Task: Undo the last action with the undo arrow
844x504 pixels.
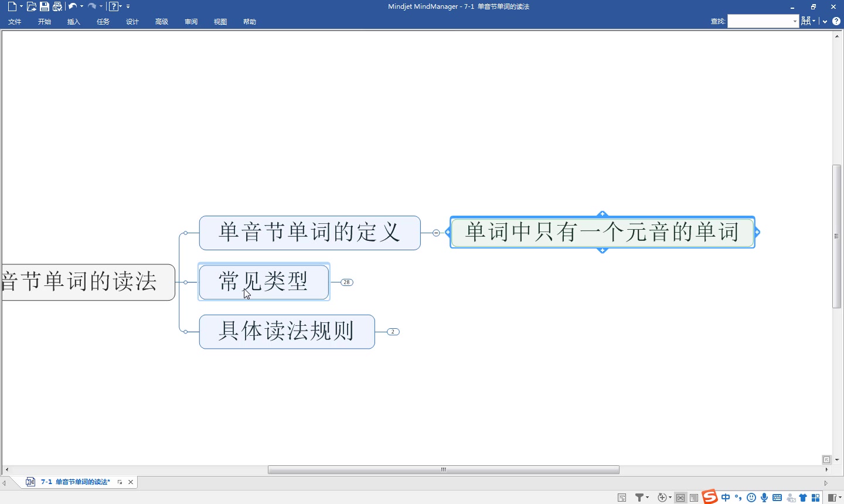Action: [73, 6]
